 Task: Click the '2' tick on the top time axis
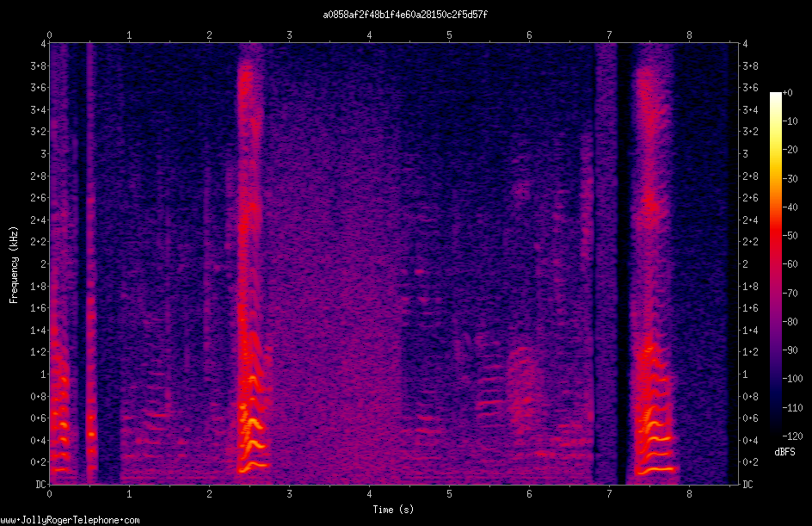click(x=209, y=35)
